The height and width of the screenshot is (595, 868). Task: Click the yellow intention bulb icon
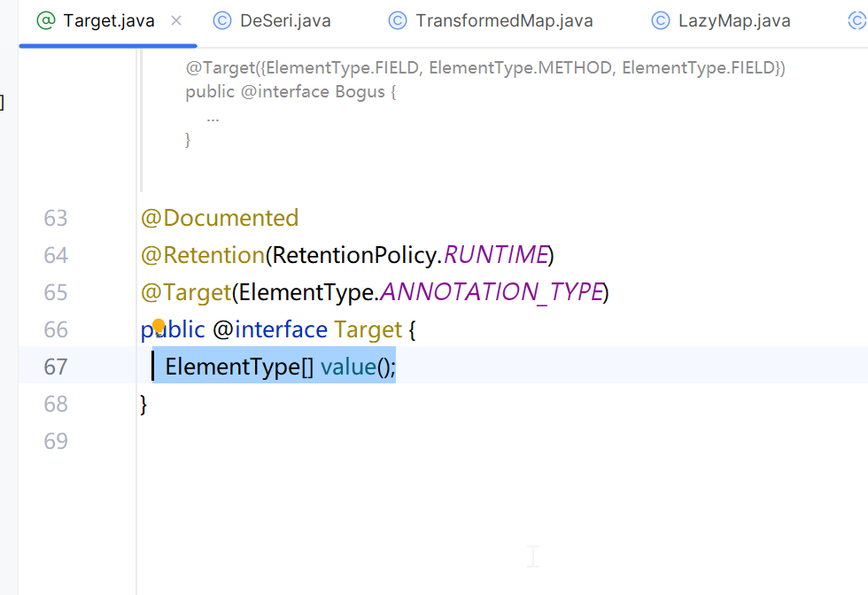click(x=159, y=326)
